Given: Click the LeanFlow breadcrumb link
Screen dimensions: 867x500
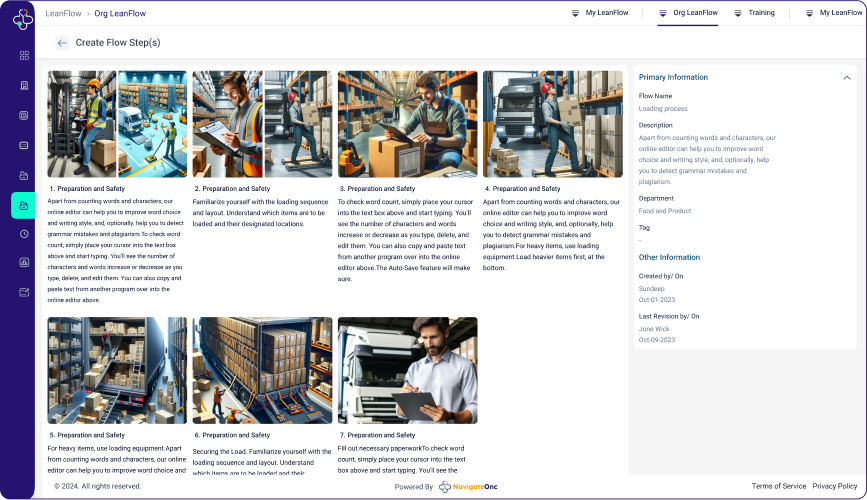Looking at the screenshot, I should point(64,13).
